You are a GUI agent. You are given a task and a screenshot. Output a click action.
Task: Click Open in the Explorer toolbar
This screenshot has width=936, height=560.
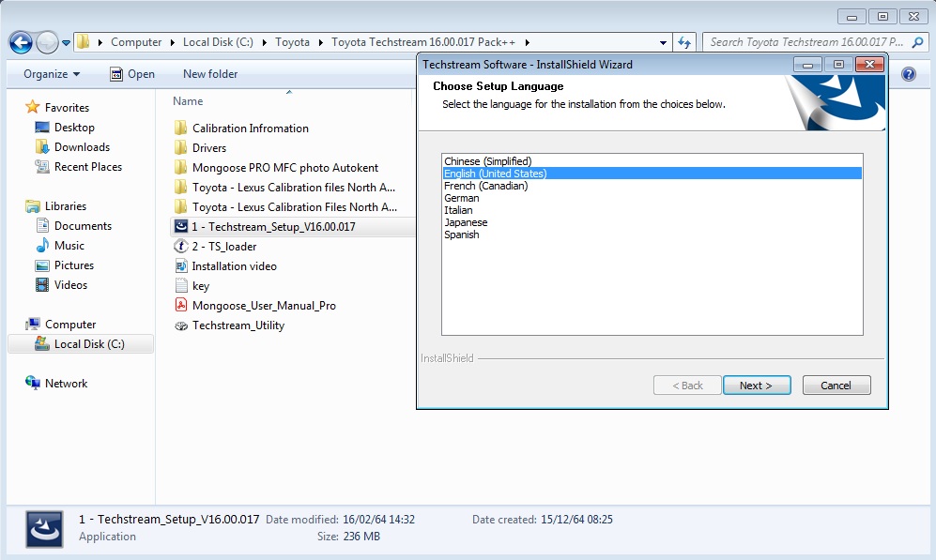(132, 74)
